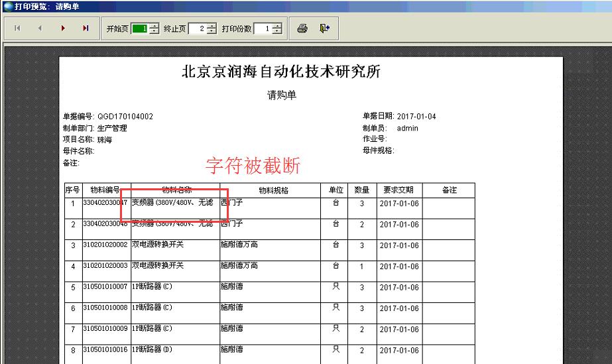Increase the 打印份数 print copies count
This screenshot has width=612, height=364.
pyautogui.click(x=277, y=26)
